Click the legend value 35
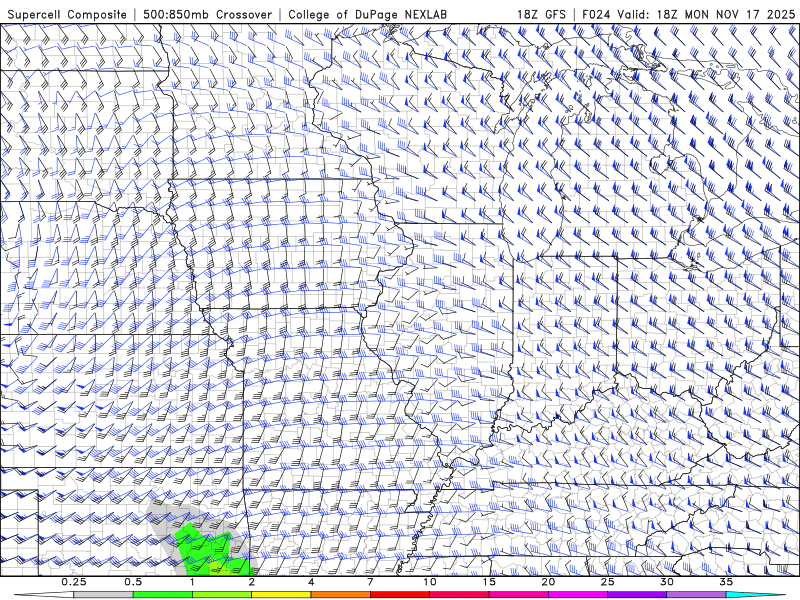 pyautogui.click(x=726, y=582)
